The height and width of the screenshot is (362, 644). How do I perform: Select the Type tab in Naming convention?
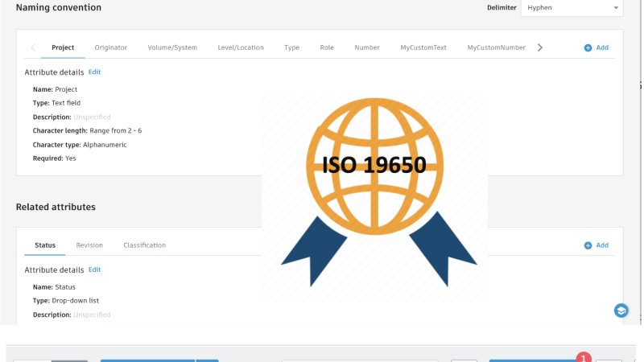(x=291, y=47)
